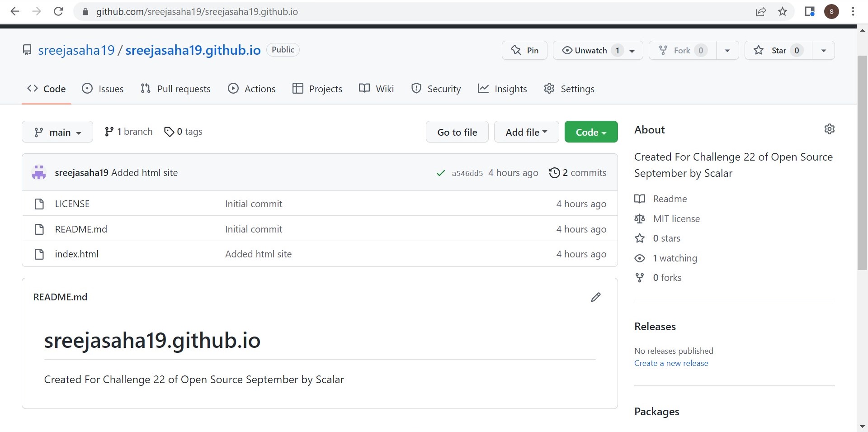Expand the Add file dropdown
868x432 pixels.
pos(526,132)
